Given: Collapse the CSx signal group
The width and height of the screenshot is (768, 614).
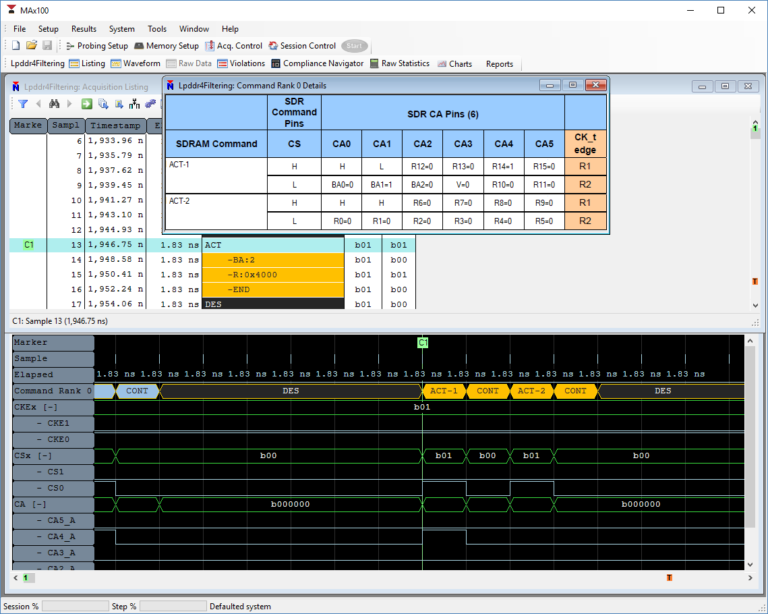Looking at the screenshot, I should tap(45, 455).
